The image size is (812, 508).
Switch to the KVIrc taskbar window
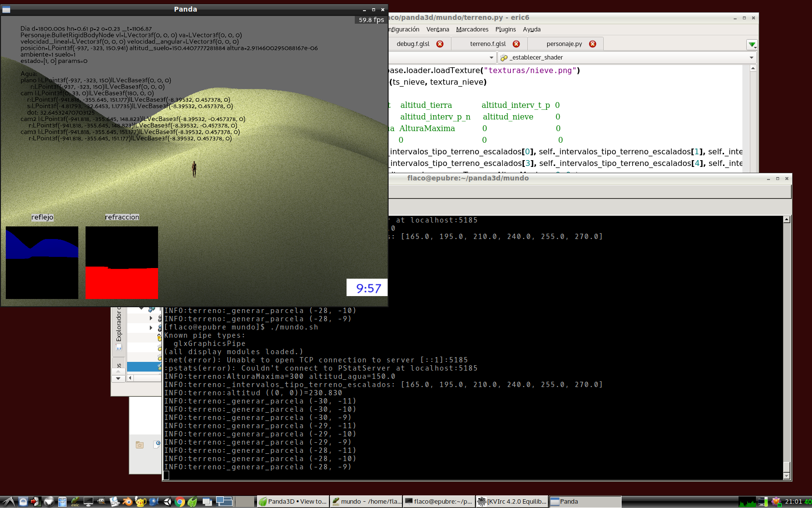512,502
